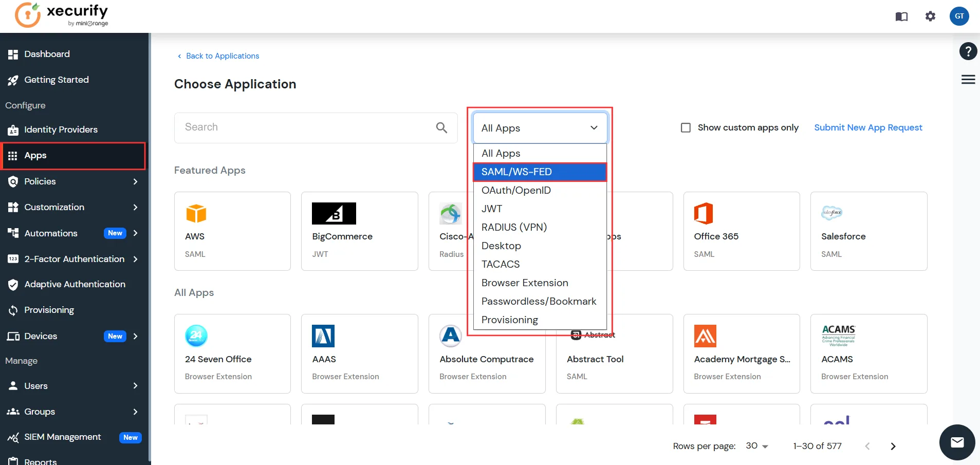This screenshot has width=980, height=465.
Task: Select SAML/WS-FED from dropdown list
Action: click(540, 172)
